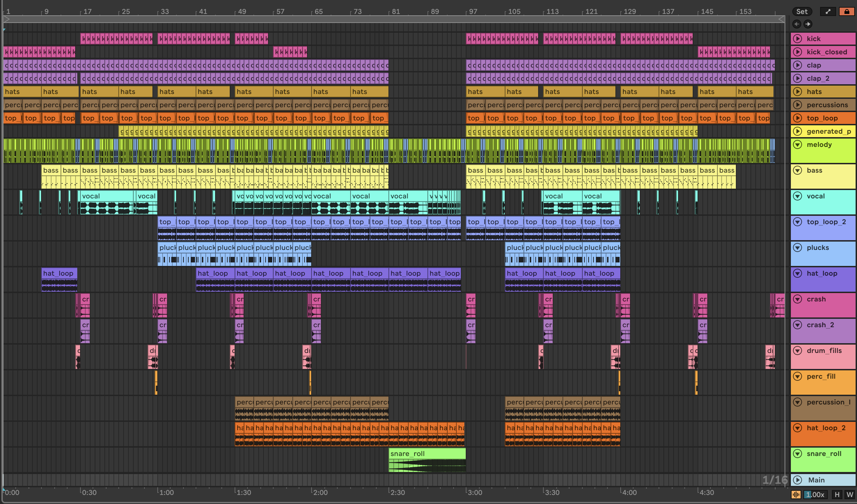Unfold the percussions track
Image resolution: width=857 pixels, height=504 pixels.
797,105
